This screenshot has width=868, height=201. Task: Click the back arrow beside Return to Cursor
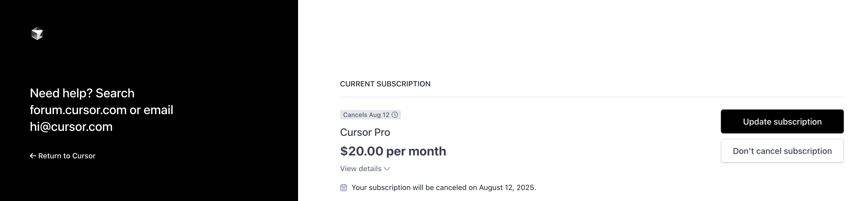tap(33, 156)
